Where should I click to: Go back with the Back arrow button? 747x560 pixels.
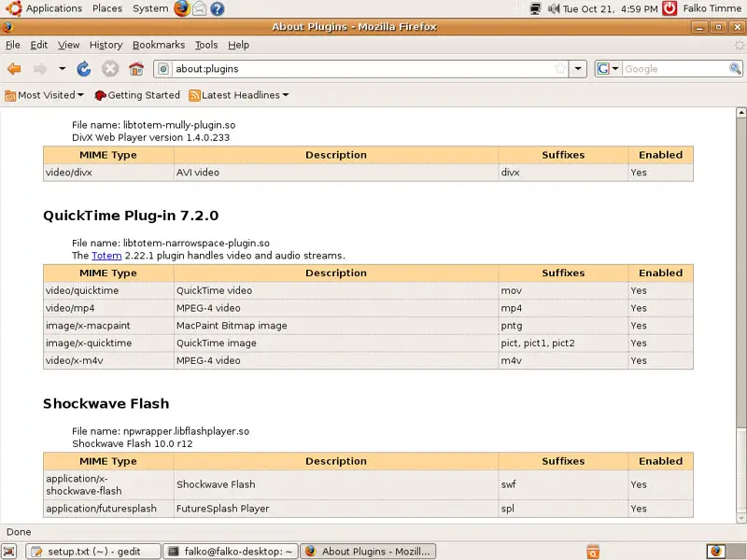pos(14,69)
